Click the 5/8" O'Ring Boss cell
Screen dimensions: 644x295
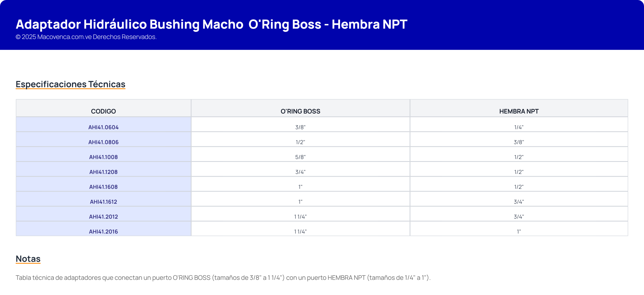point(300,157)
